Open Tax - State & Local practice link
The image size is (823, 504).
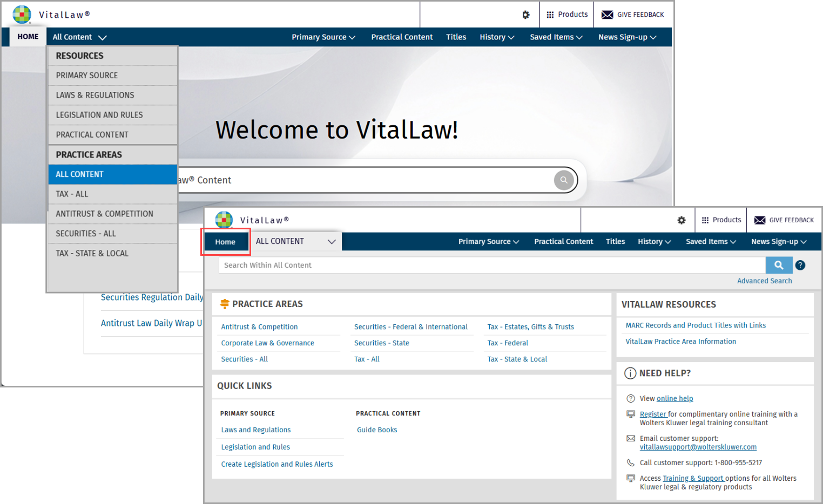[517, 359]
